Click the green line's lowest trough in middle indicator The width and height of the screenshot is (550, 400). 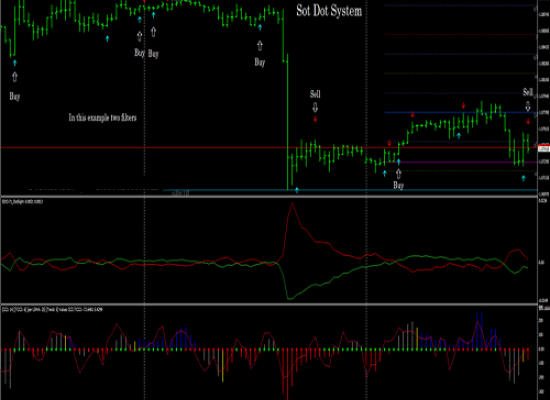290,299
